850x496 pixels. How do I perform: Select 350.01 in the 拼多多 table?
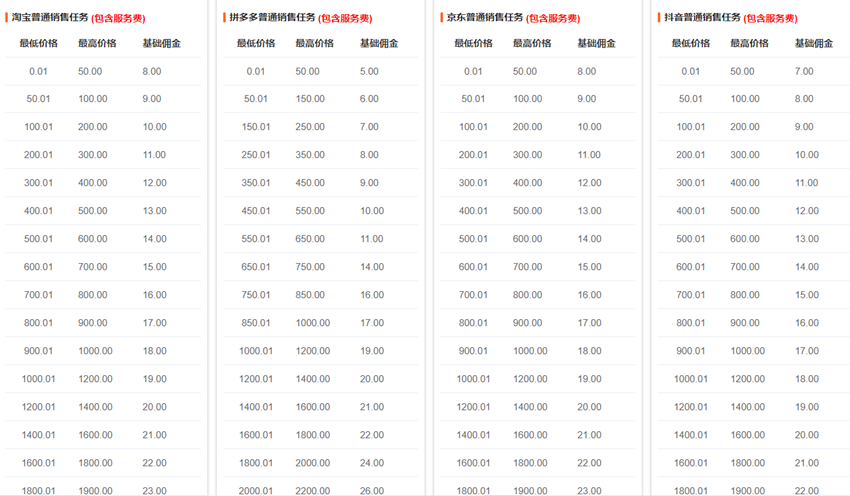[256, 183]
